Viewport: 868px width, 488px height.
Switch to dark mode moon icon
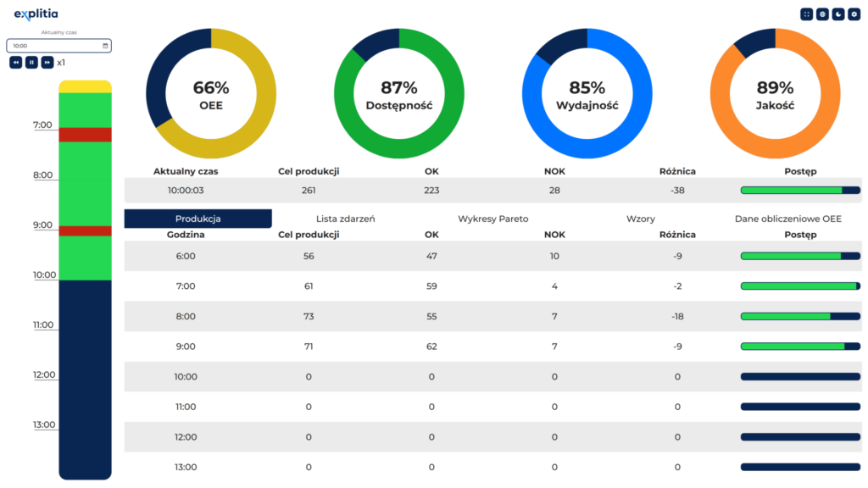coord(838,14)
